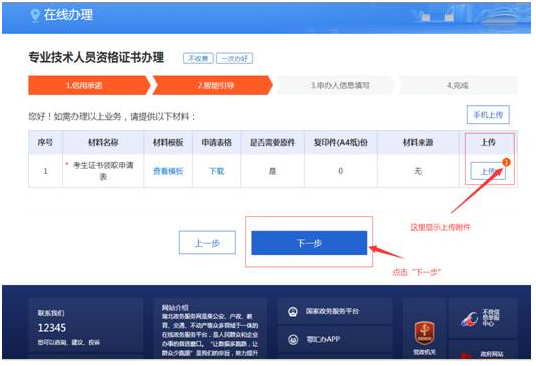Click the 是否需要原件 column header
Viewport: 536px width, 366px height.
[x=272, y=142]
